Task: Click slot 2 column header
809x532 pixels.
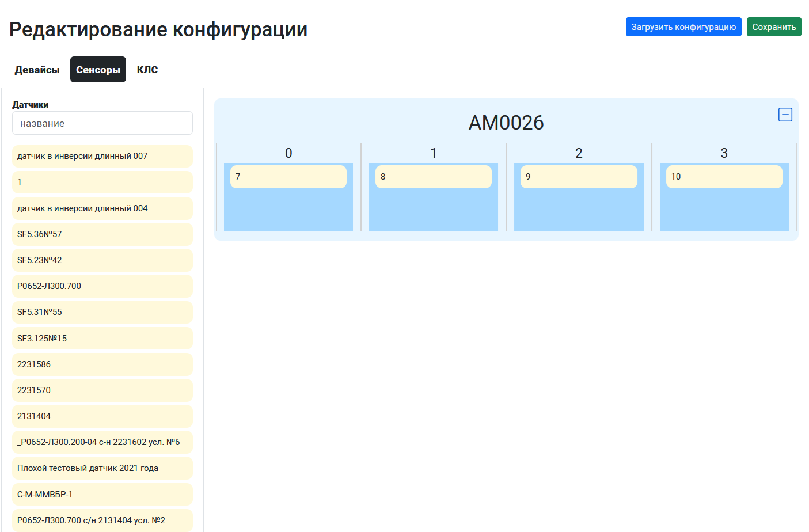Action: [579, 153]
